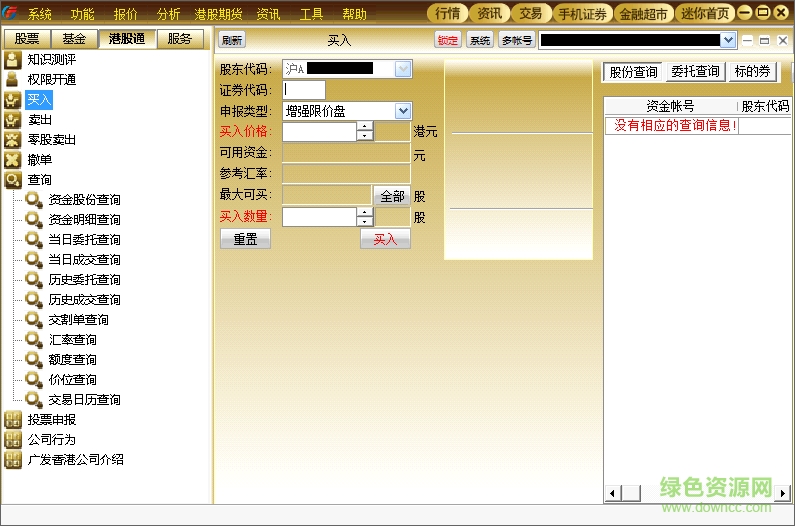Open 零股卖出 via its sidebar icon
Screen dimensions: 795x526
(x=12, y=140)
